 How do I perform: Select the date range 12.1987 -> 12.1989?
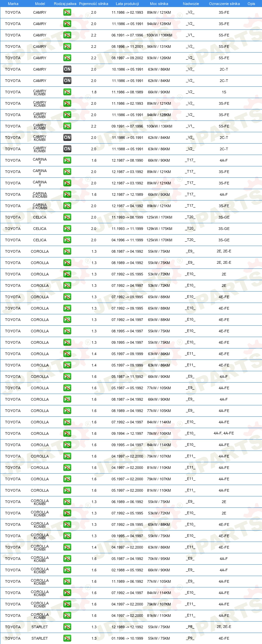pyautogui.click(x=127, y=194)
